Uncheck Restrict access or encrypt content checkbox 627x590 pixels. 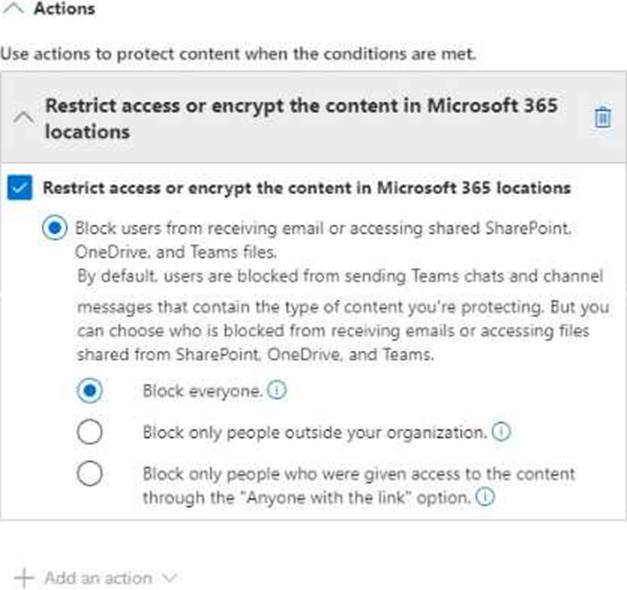coord(19,187)
